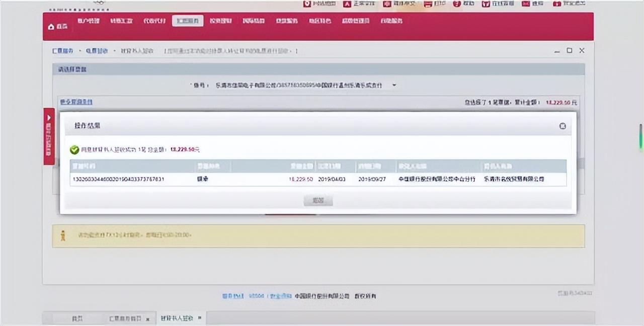Click the safe logout (安全退出) icon
The width and height of the screenshot is (644, 326).
pyautogui.click(x=556, y=4)
